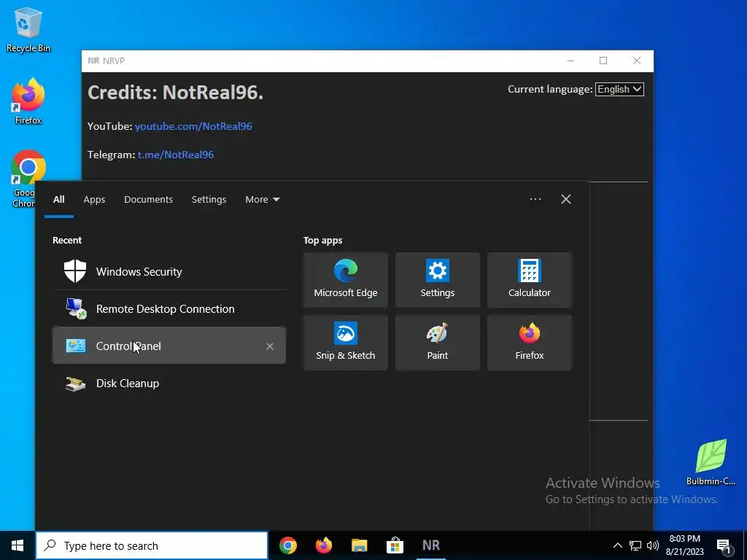
Task: Close the search panel
Action: tap(566, 199)
